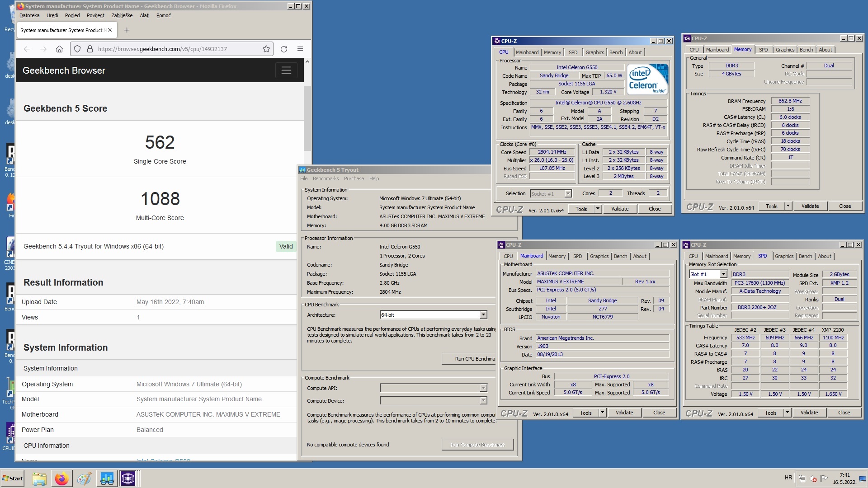Open Mainboard tab in CPU-Z SPD window
Screen dimensions: 868x488
717,256
